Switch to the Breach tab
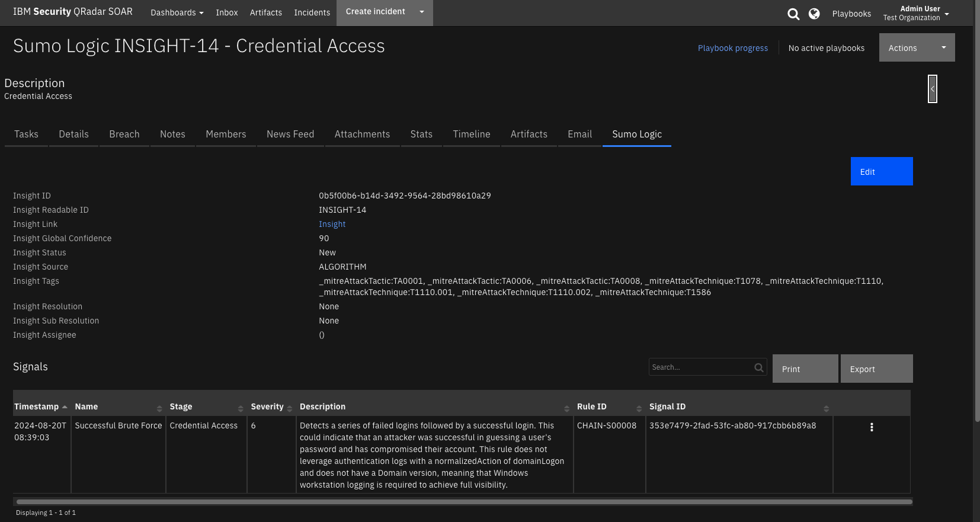Image resolution: width=980 pixels, height=522 pixels. coord(124,134)
